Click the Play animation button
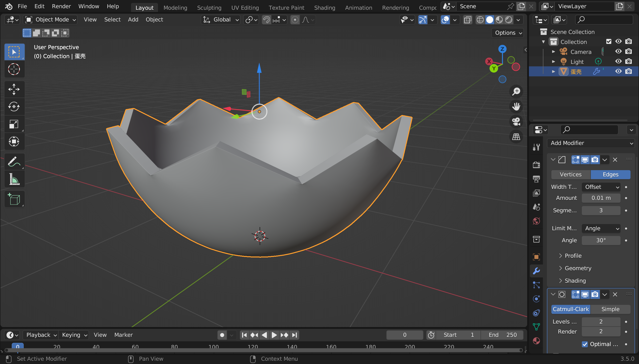 (x=274, y=335)
